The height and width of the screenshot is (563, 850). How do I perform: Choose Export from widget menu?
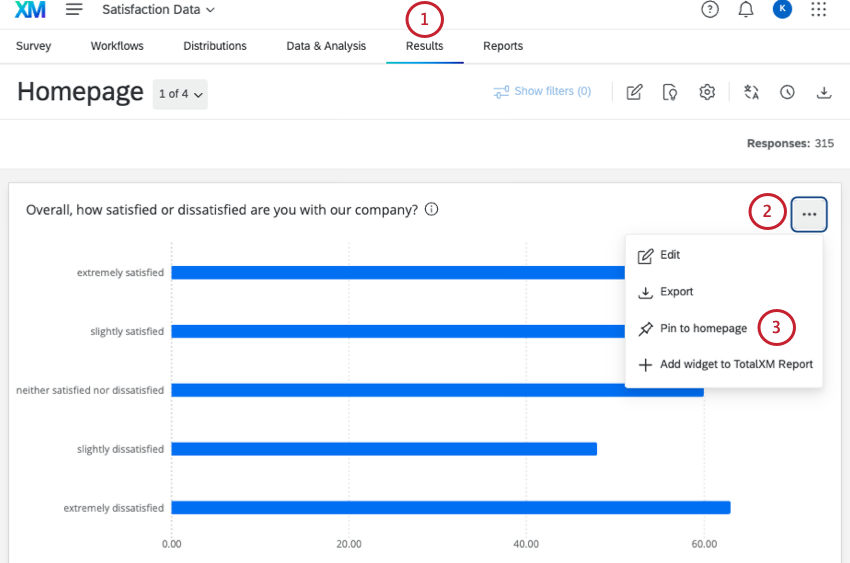click(x=723, y=292)
